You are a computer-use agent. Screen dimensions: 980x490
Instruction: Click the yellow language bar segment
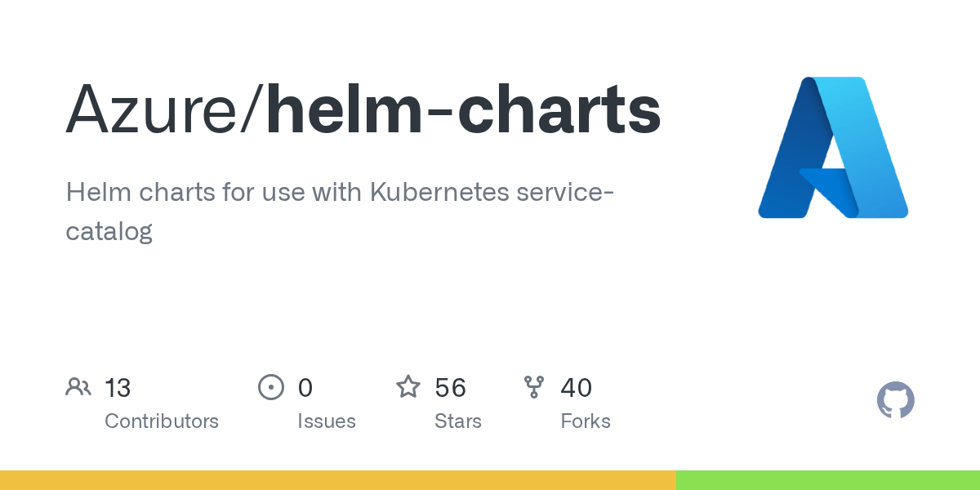[x=337, y=480]
